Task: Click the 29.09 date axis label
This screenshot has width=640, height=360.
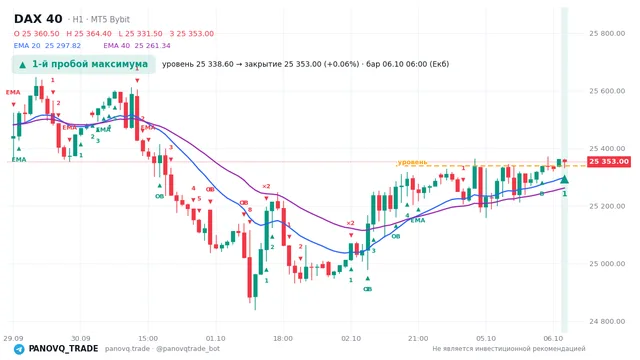Action: pos(13,338)
